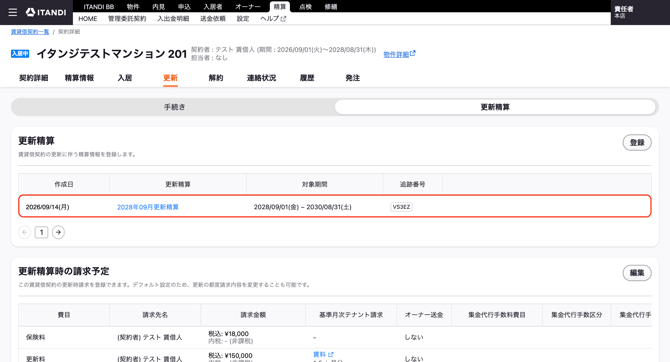Switch to 発注 tab
The width and height of the screenshot is (670, 362).
pos(353,78)
